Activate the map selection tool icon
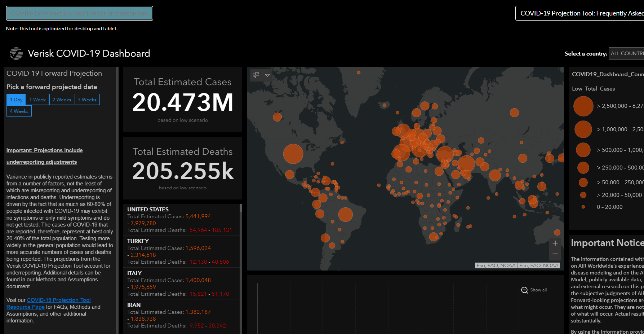The width and height of the screenshot is (644, 334). pos(256,75)
